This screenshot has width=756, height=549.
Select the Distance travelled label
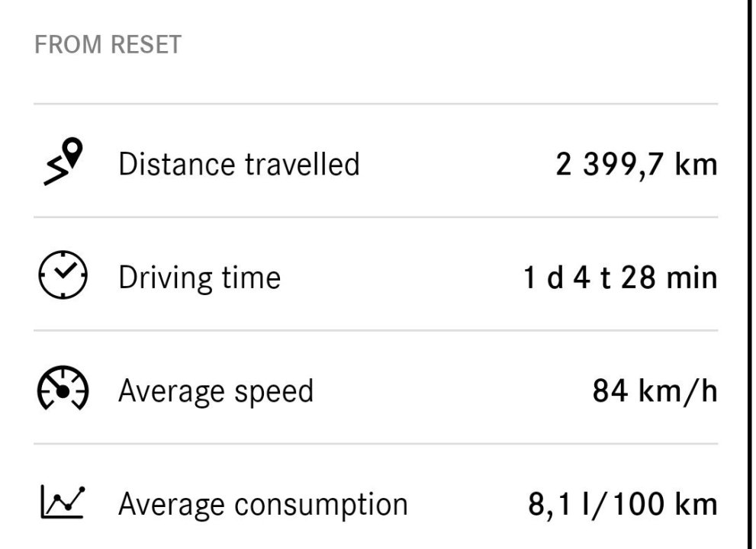pos(239,164)
